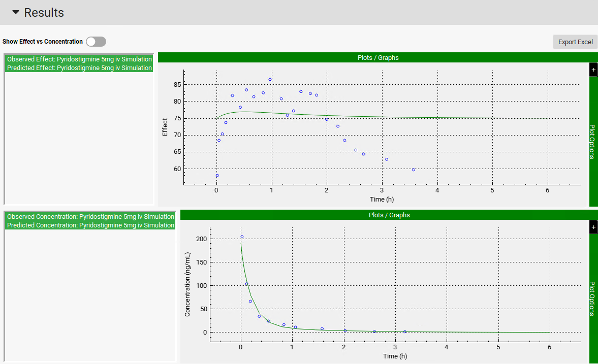Open Plot Options for the effect graph
Screen dimensions: 598x364
click(592, 142)
